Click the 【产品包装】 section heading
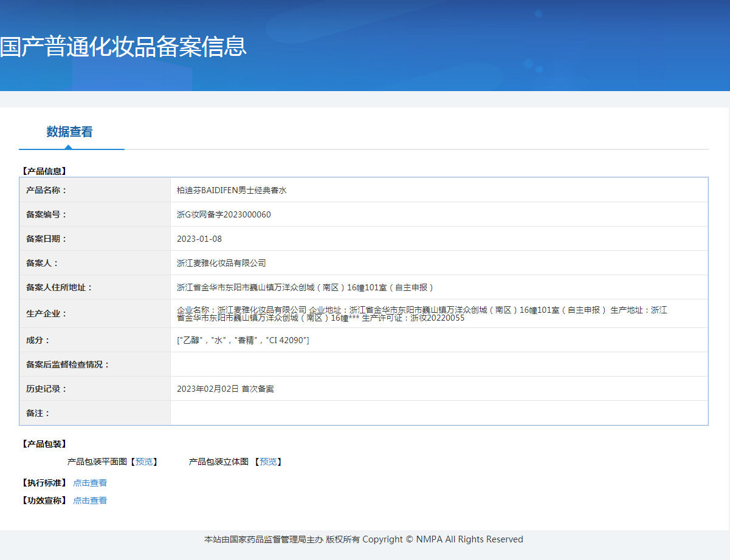 pyautogui.click(x=44, y=444)
